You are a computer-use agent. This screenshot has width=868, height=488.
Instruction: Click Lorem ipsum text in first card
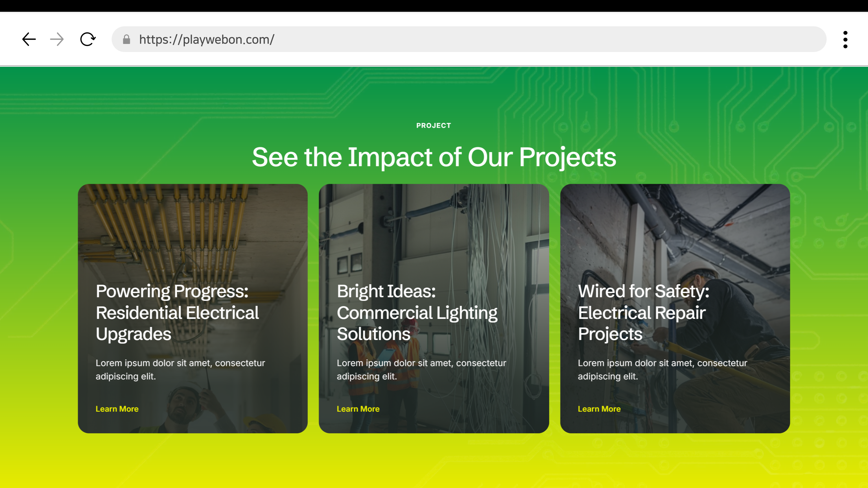[x=180, y=369]
